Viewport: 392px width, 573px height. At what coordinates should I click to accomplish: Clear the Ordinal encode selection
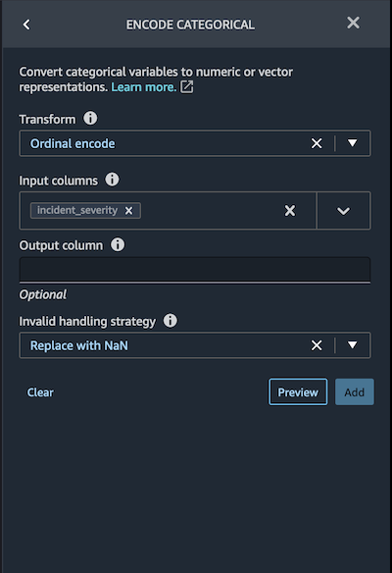click(317, 143)
